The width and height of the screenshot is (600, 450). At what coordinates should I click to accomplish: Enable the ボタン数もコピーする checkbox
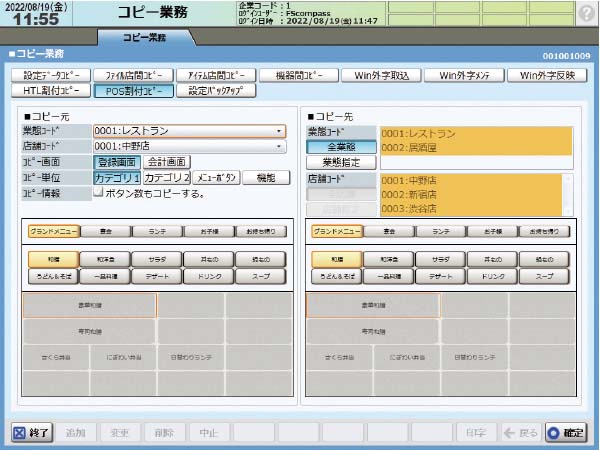coord(98,192)
